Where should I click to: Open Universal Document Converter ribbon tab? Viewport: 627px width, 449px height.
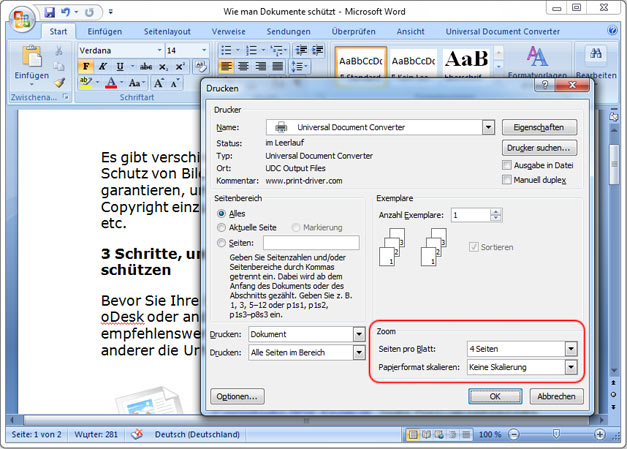(x=503, y=32)
